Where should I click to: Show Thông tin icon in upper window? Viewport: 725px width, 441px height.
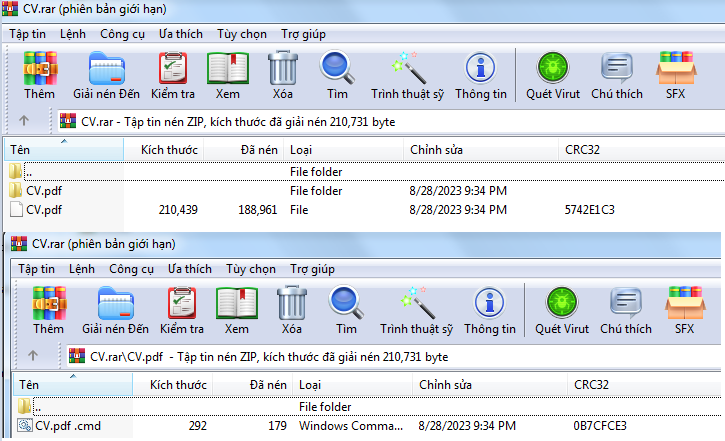481,67
